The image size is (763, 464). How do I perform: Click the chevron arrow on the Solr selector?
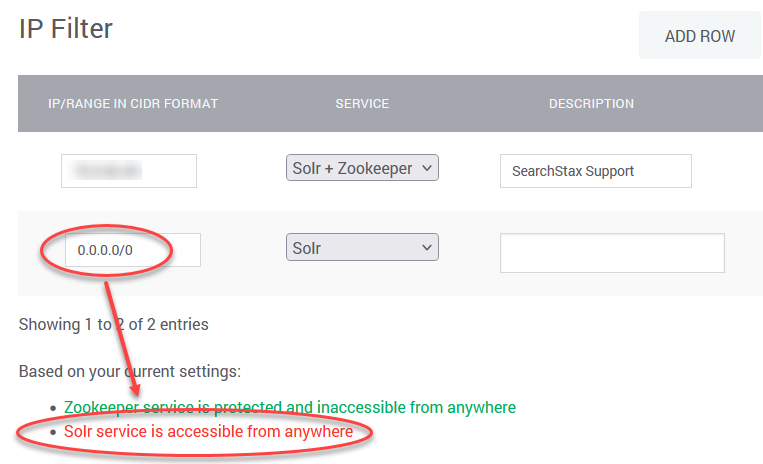pos(427,248)
